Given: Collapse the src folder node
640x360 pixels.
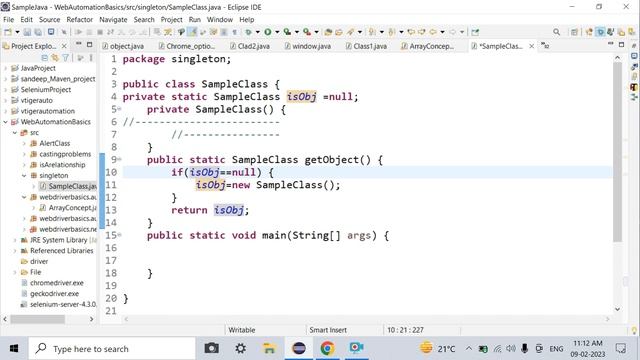Looking at the screenshot, I should coord(15,133).
